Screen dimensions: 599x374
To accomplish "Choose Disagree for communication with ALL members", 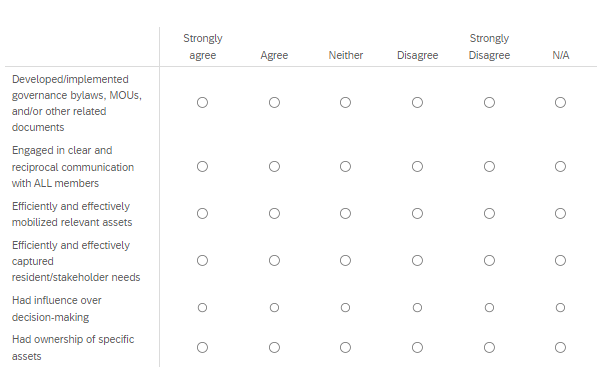I will click(x=418, y=167).
